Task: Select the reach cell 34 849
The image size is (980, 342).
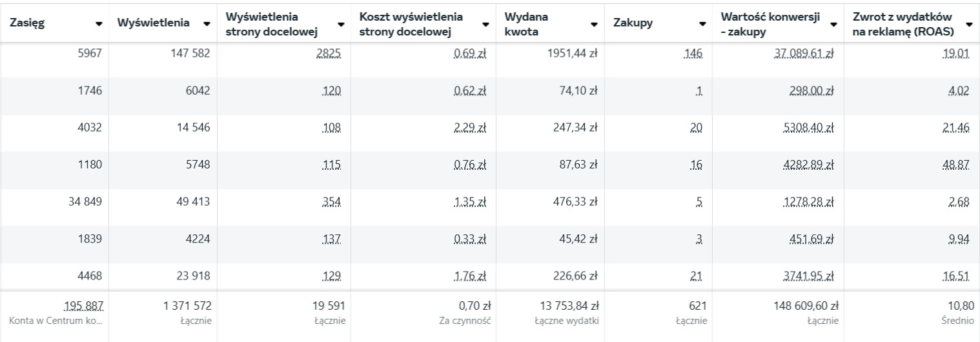Action: (85, 204)
